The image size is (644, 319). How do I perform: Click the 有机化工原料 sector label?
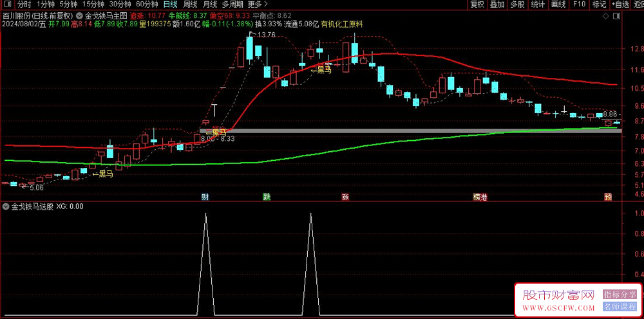point(343,24)
